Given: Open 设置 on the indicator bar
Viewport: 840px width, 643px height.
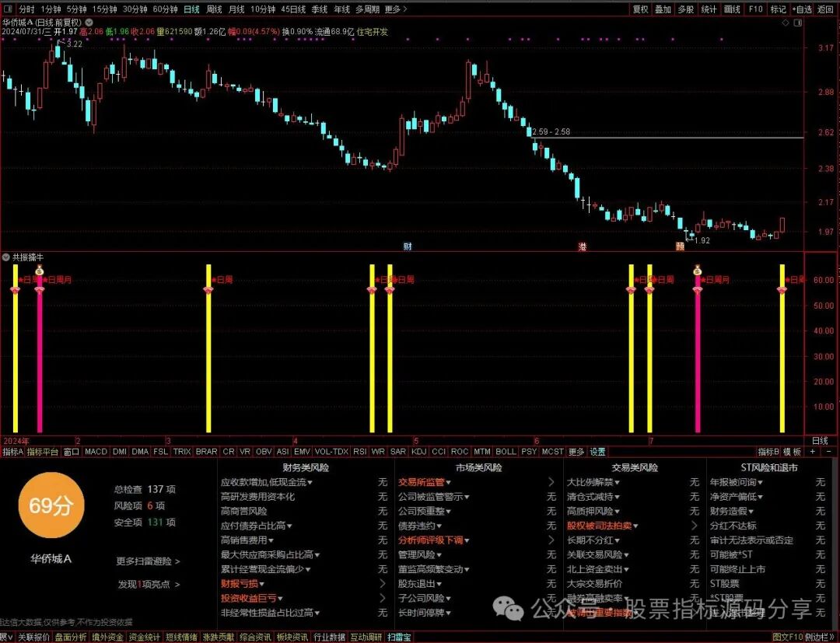Looking at the screenshot, I should (x=597, y=452).
